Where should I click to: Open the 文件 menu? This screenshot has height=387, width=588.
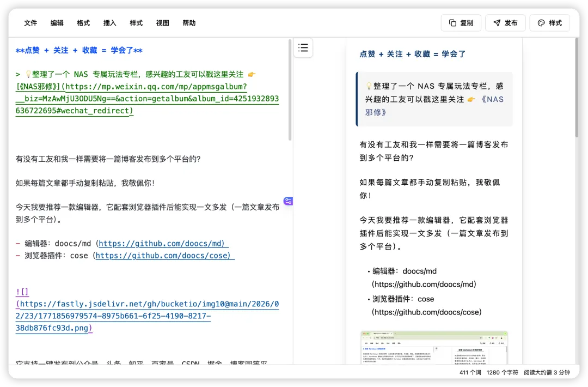[30, 23]
